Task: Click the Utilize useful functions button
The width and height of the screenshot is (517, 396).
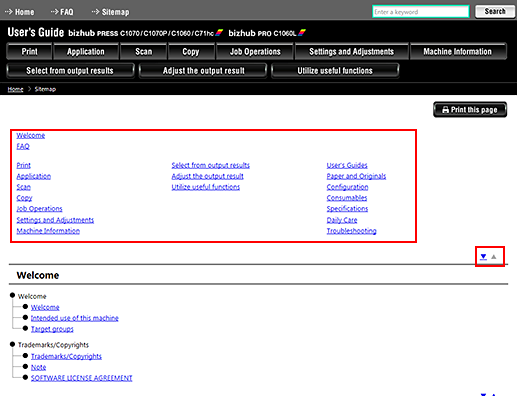Action: pos(335,71)
